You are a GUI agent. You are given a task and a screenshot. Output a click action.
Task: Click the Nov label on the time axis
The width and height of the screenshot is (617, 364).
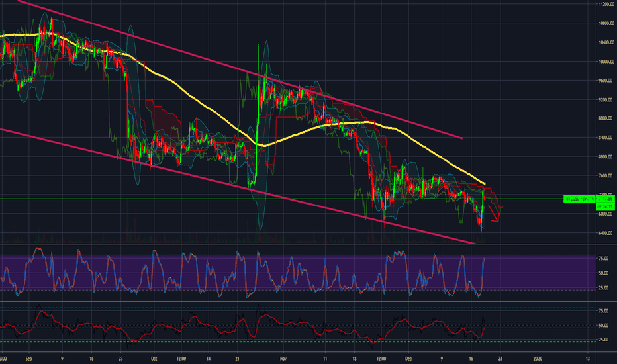click(x=284, y=359)
